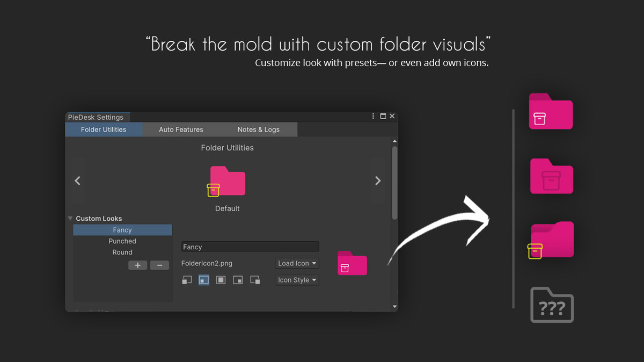Click the gray question-marks folder icon
This screenshot has width=644, height=362.
click(552, 305)
